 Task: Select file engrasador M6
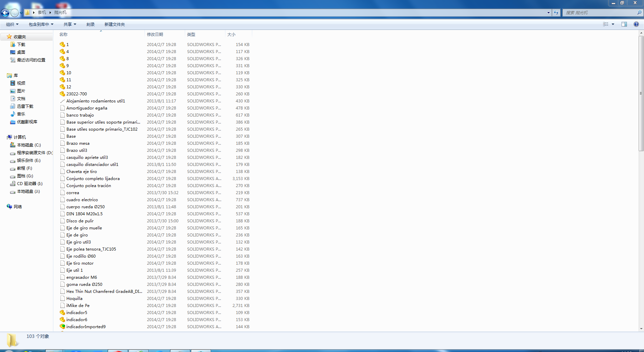[82, 277]
